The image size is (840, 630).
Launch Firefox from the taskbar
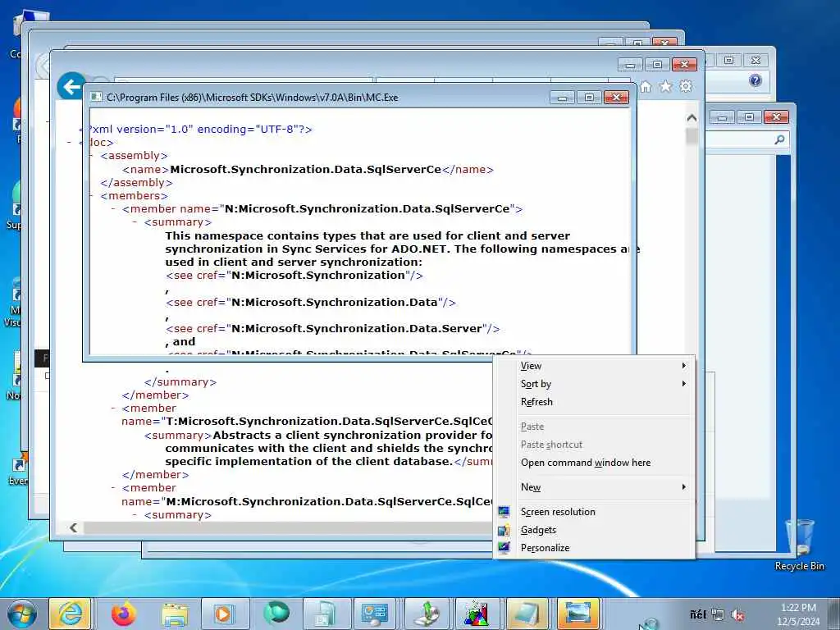(124, 614)
